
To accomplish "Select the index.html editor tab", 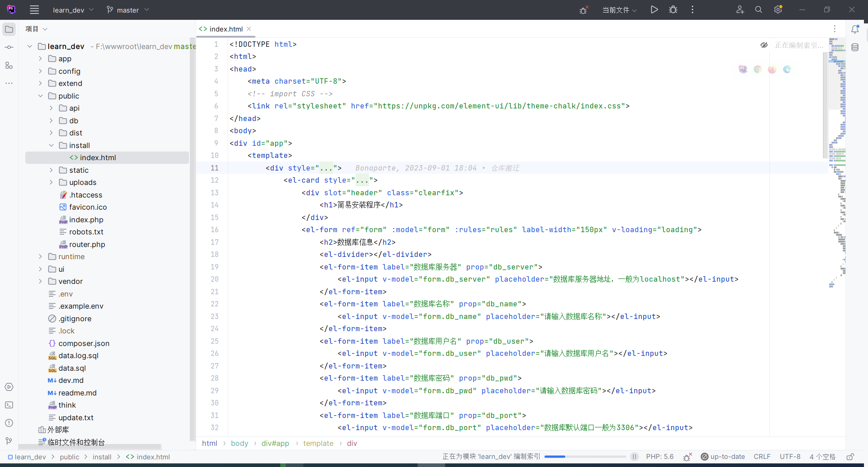I will coord(225,29).
